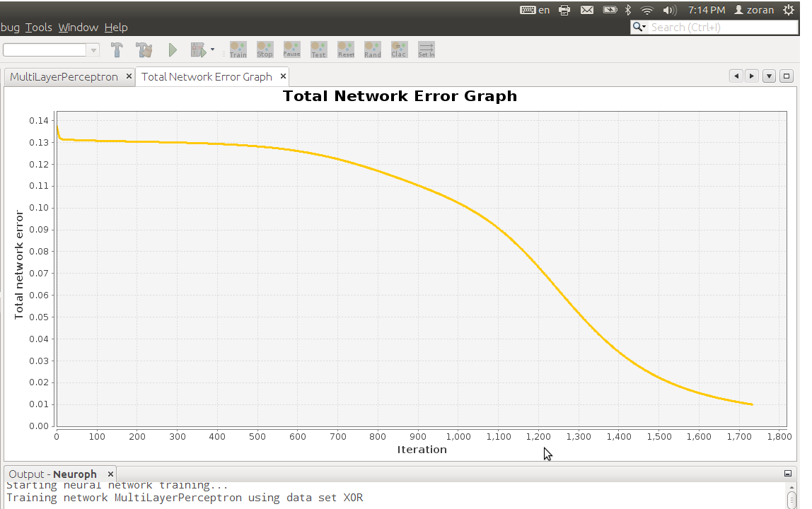Screen dimensions: 812x509
Task: Close the MultiLayerPerceptron tab
Action: click(129, 76)
